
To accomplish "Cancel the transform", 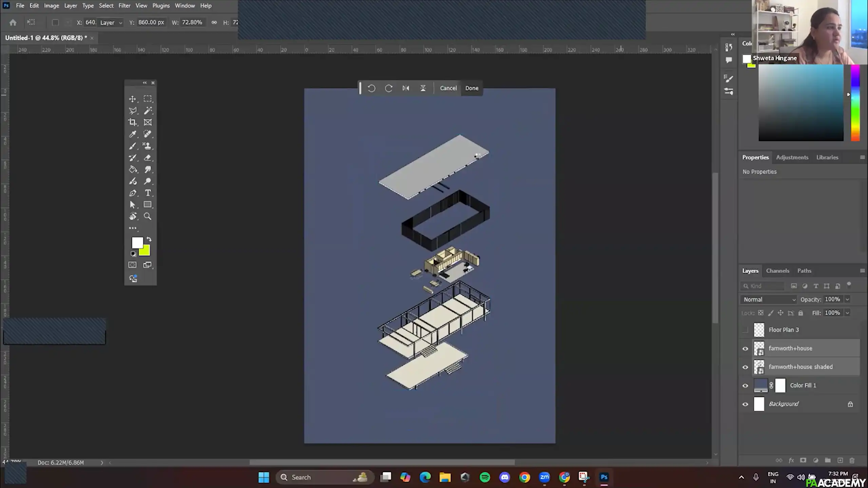I will (448, 88).
